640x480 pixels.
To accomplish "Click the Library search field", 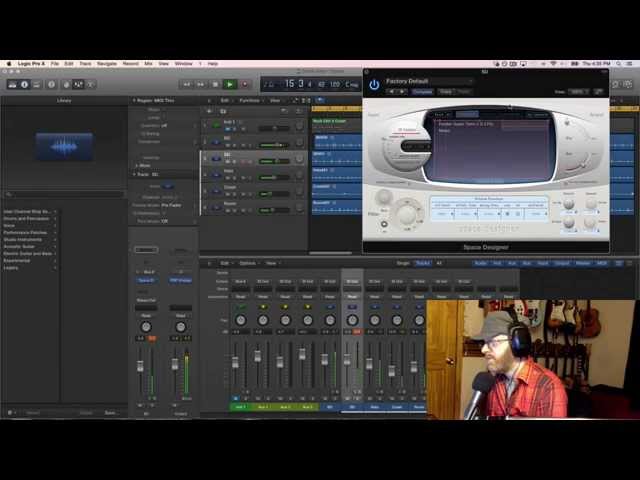I will coord(64,195).
